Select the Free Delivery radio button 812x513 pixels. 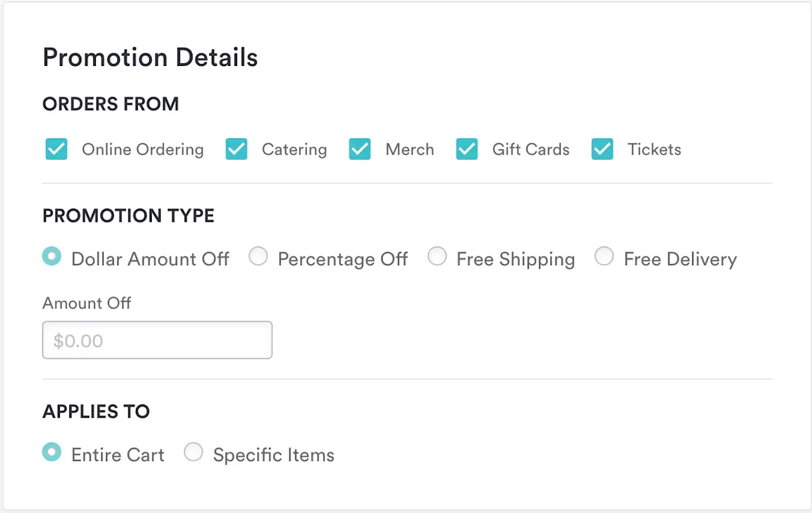point(604,256)
